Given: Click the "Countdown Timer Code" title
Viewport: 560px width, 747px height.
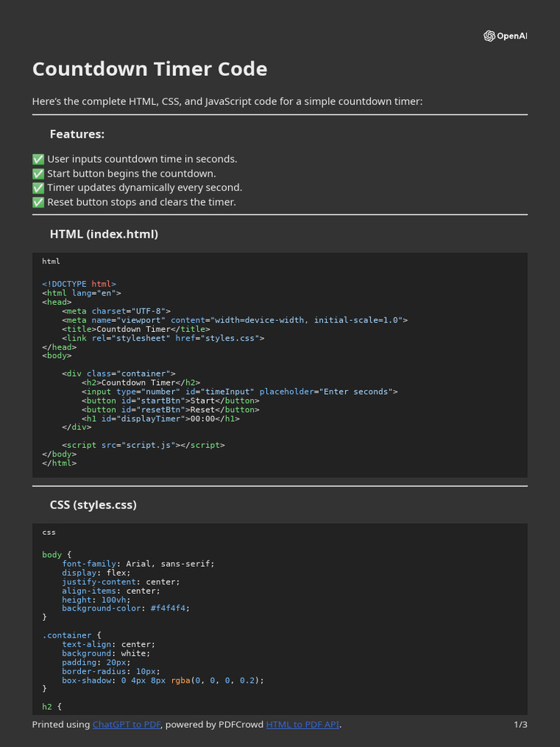Looking at the screenshot, I should (149, 69).
